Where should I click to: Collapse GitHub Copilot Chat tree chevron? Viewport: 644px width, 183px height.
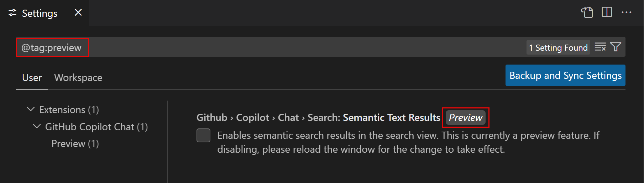click(x=37, y=126)
